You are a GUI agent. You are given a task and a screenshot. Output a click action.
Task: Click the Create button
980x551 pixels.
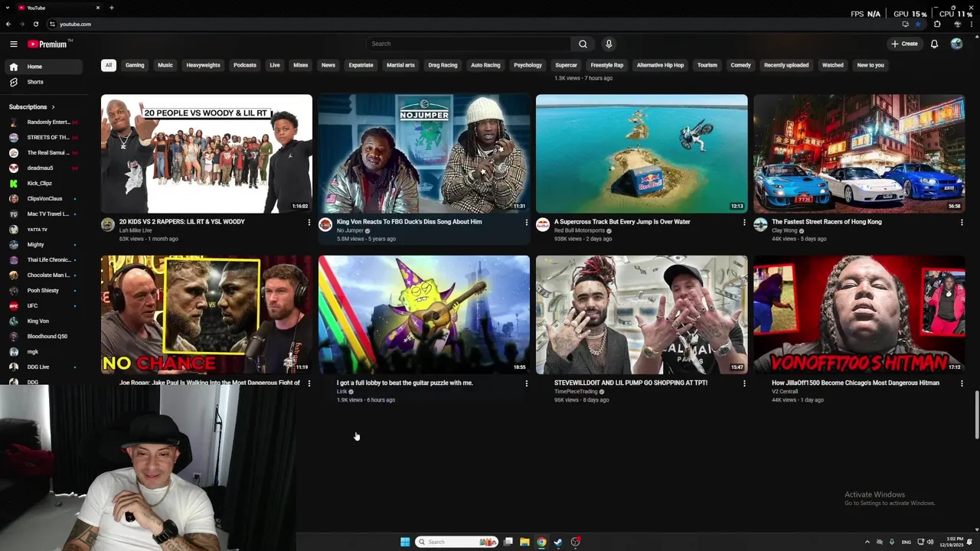click(x=904, y=44)
